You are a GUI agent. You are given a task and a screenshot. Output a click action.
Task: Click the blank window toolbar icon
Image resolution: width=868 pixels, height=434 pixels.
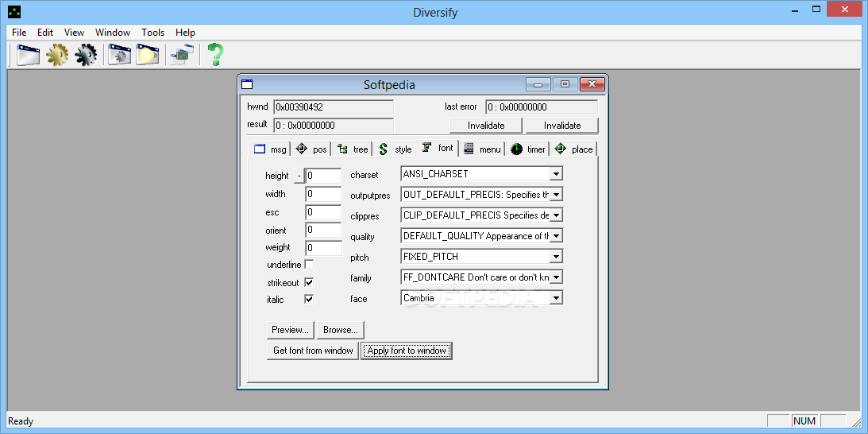[28, 55]
